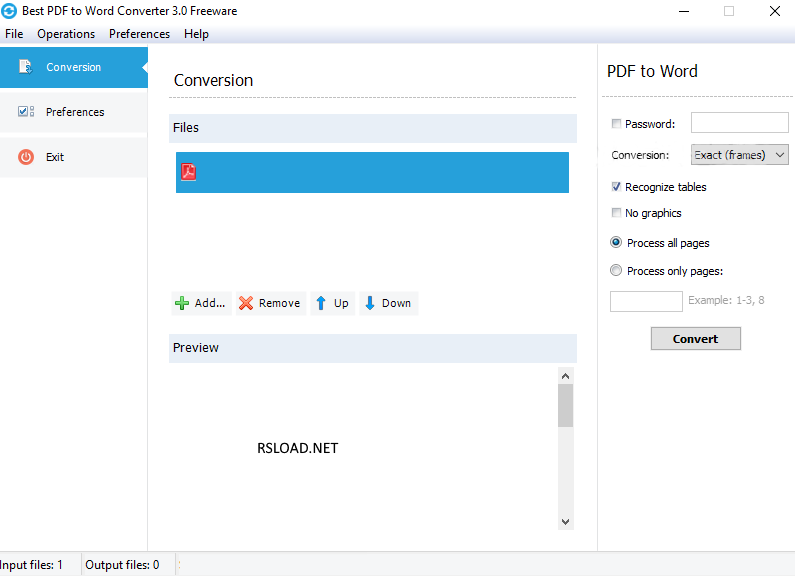Click the Remove button label
795x576 pixels.
(x=279, y=303)
